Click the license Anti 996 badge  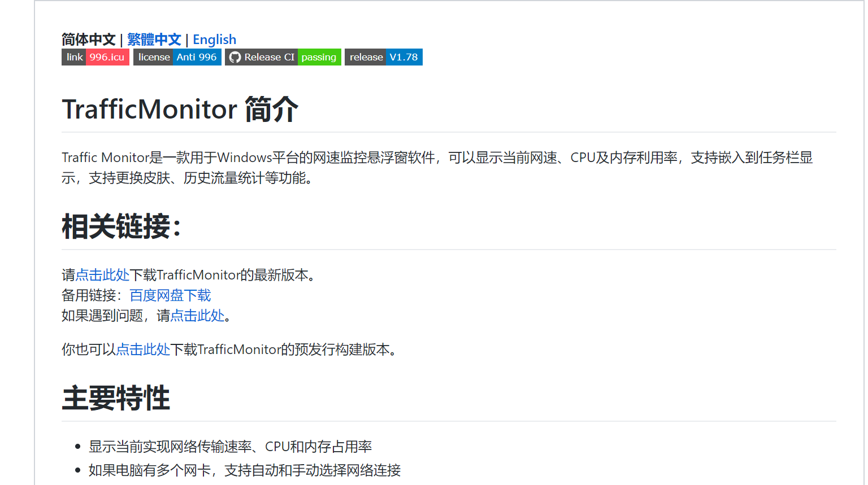click(x=177, y=57)
